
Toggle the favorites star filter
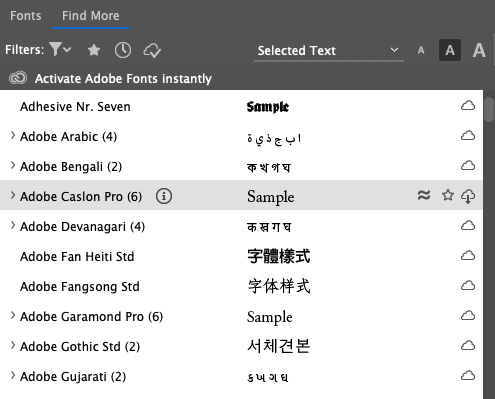94,50
